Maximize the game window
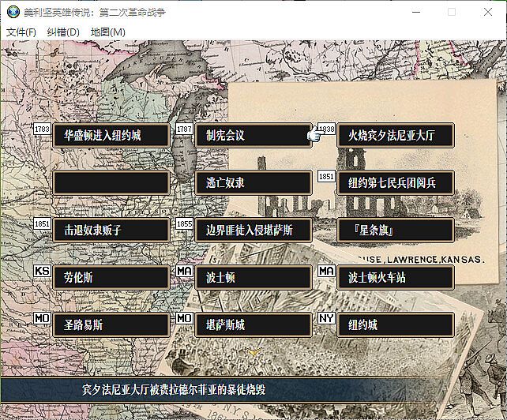507x420 pixels. click(452, 13)
